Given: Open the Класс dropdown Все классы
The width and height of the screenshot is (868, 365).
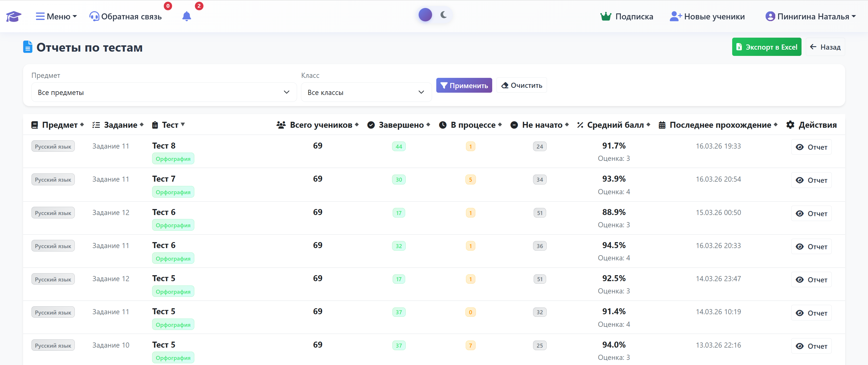Looking at the screenshot, I should [x=366, y=92].
